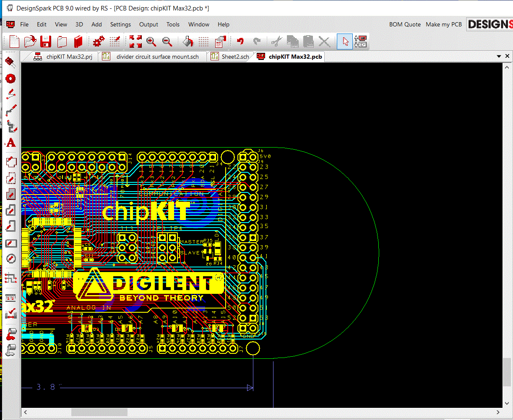Select the Add Connection tool
This screenshot has height=420, width=513.
tap(11, 94)
